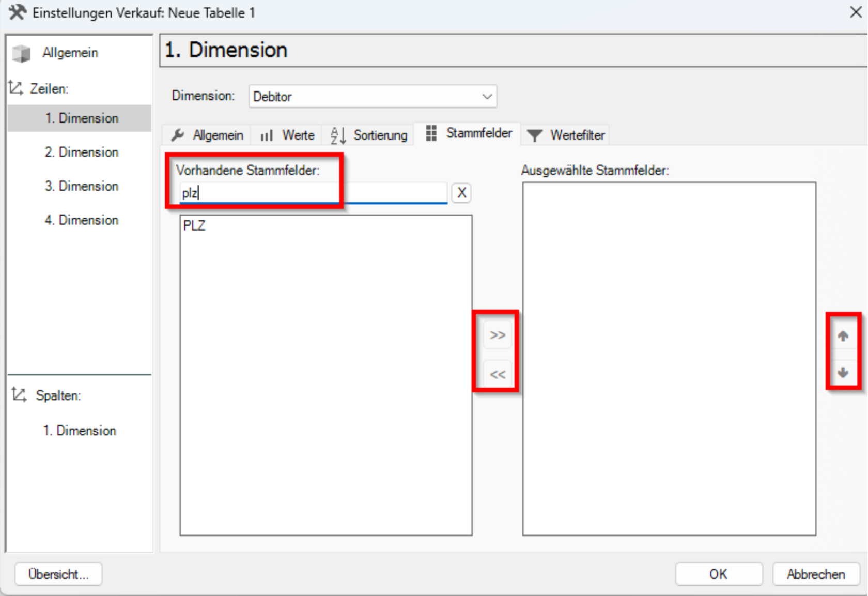Switch to the Wertefilter tab
Screen dimensions: 868x596
pos(565,135)
